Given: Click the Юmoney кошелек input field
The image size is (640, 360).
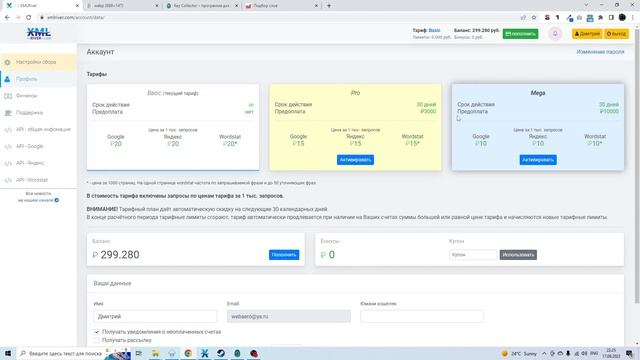Looking at the screenshot, I should [x=422, y=316].
